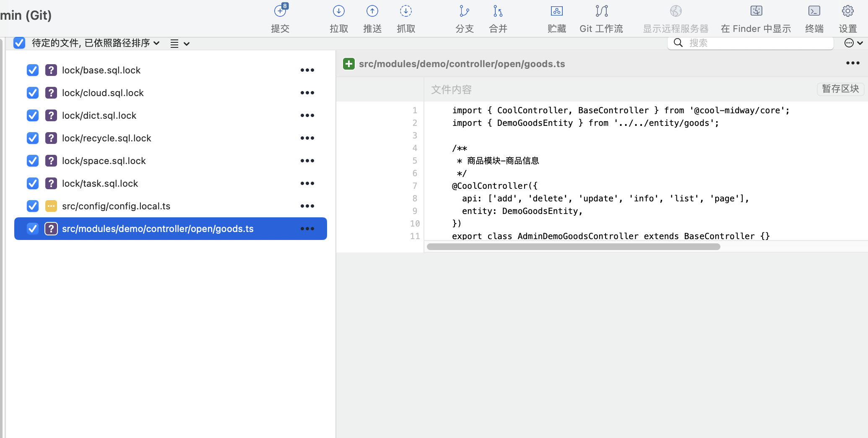This screenshot has width=868, height=438.
Task: Click 在 Finder 中显示 icon
Action: (756, 11)
